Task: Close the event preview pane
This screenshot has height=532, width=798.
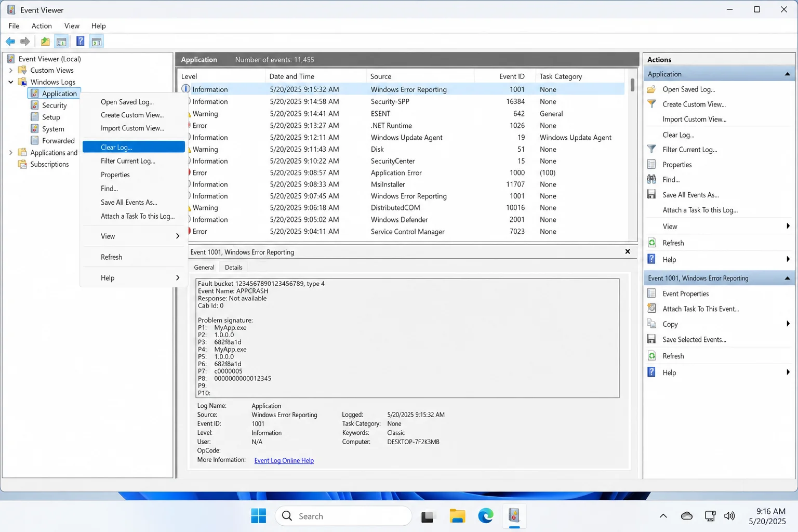Action: [x=628, y=251]
